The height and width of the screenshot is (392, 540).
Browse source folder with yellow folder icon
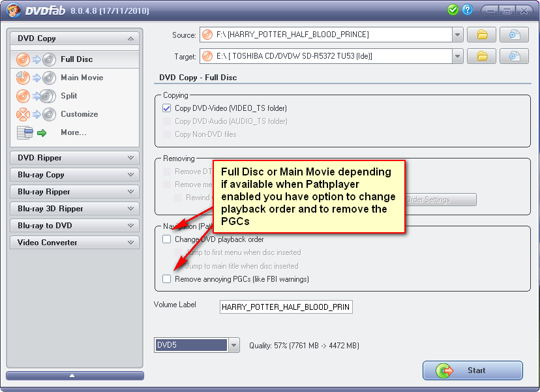click(x=481, y=35)
